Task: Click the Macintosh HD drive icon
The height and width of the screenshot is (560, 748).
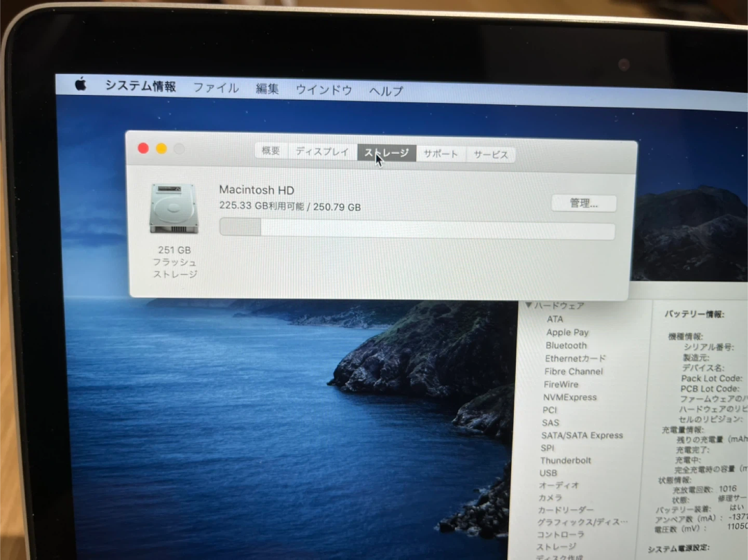Action: click(x=174, y=209)
